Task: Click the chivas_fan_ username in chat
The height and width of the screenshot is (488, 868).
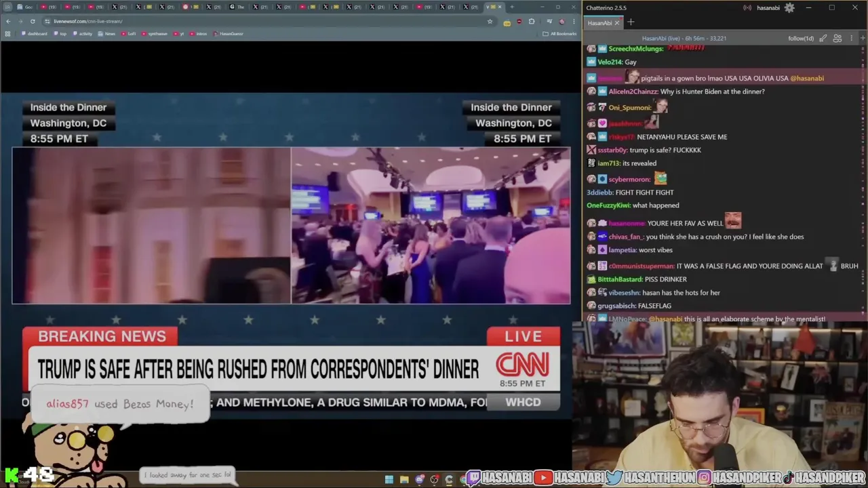Action: coord(626,237)
